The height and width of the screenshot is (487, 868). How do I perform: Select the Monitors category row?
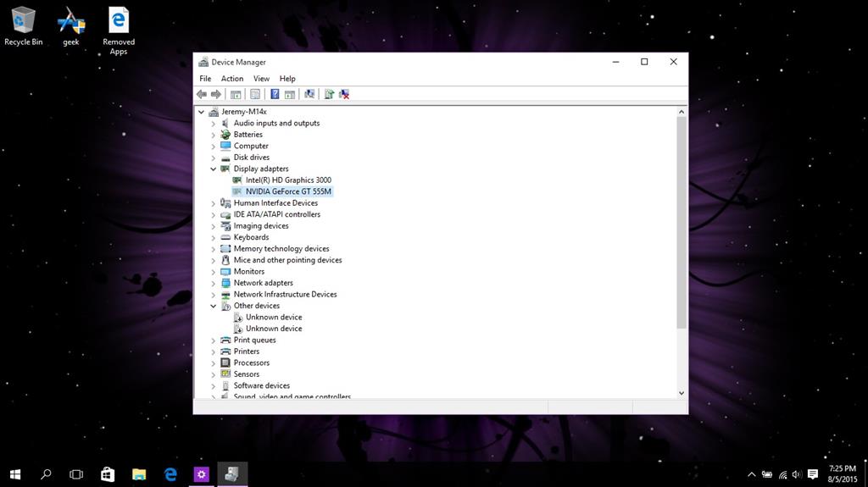(248, 271)
